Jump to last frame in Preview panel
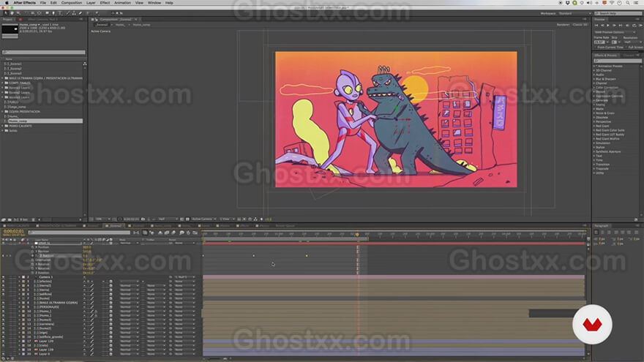This screenshot has height=362, width=644. [621, 26]
